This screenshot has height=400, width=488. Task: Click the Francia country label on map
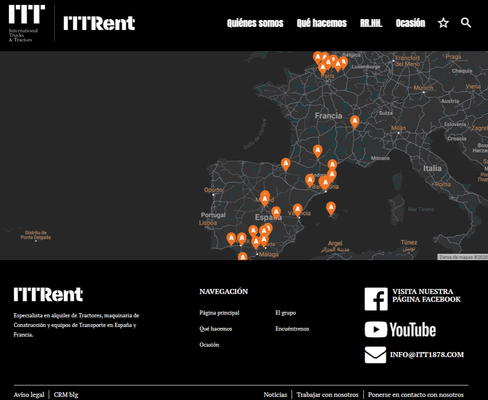click(x=328, y=116)
